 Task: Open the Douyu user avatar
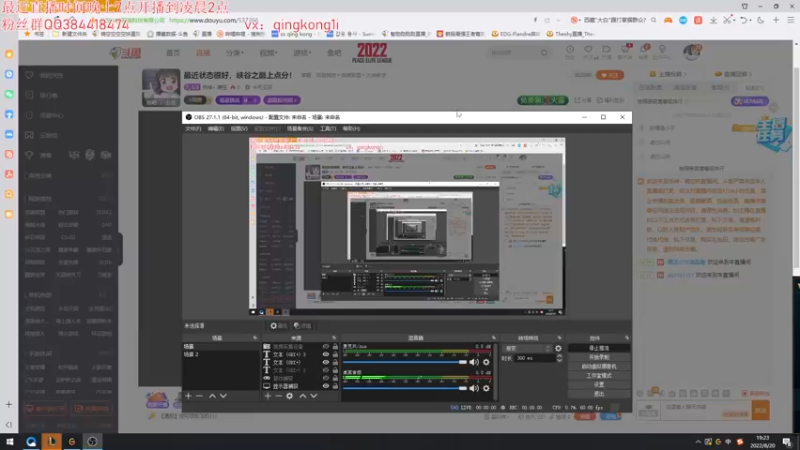pyautogui.click(x=692, y=52)
